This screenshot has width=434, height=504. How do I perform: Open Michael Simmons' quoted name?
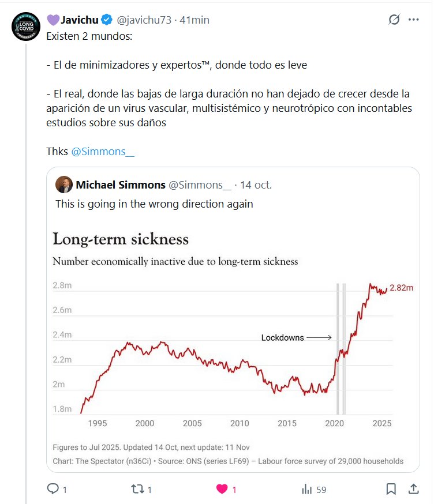pyautogui.click(x=120, y=185)
